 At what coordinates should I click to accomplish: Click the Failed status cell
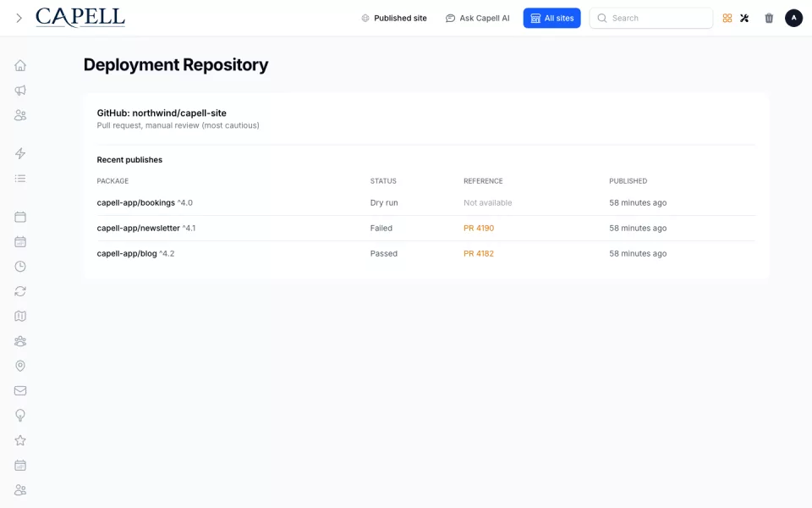381,228
